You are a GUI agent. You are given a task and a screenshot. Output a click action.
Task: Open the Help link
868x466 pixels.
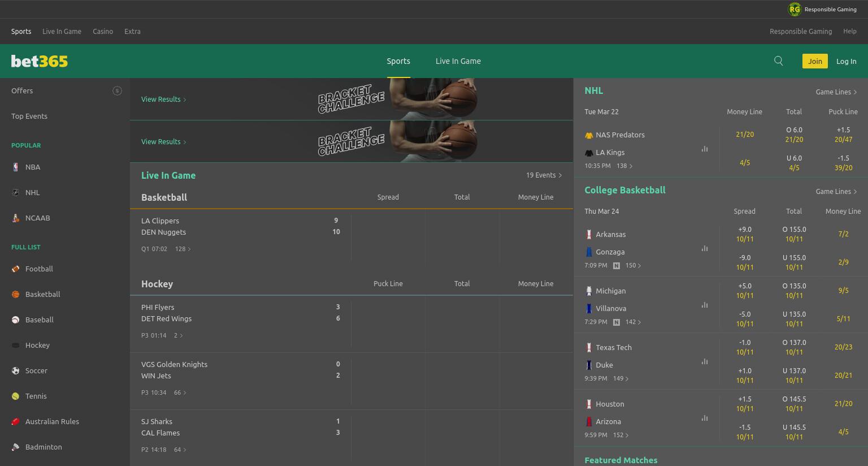[850, 31]
